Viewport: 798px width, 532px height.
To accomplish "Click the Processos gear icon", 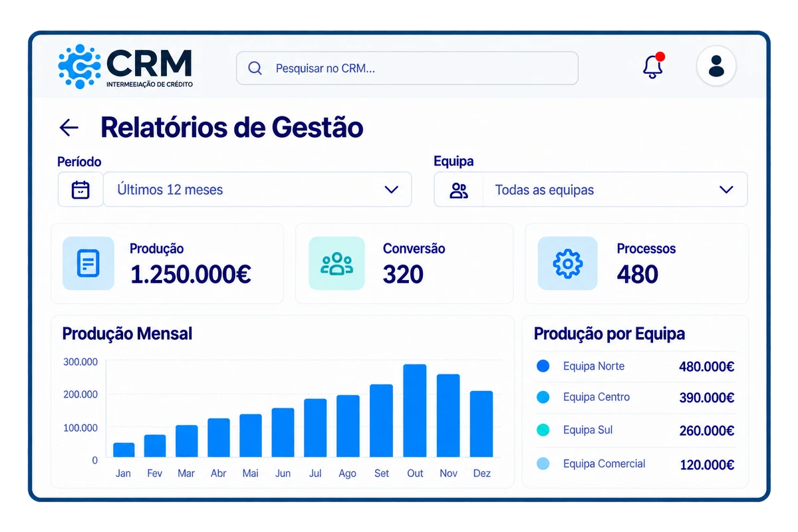I will (x=568, y=263).
